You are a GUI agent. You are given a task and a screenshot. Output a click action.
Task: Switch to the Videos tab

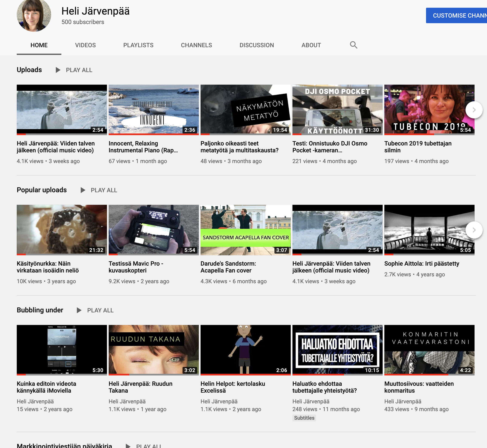pos(85,45)
